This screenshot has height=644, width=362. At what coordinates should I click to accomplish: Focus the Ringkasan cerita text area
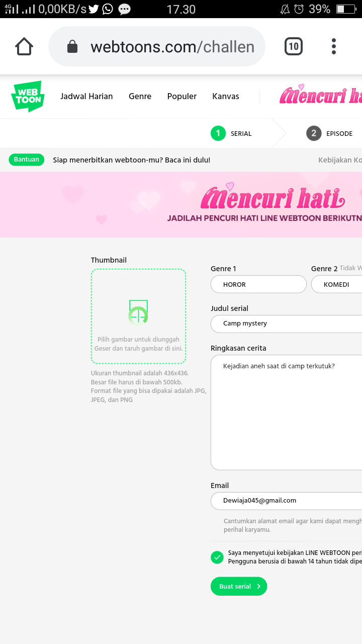pyautogui.click(x=287, y=413)
